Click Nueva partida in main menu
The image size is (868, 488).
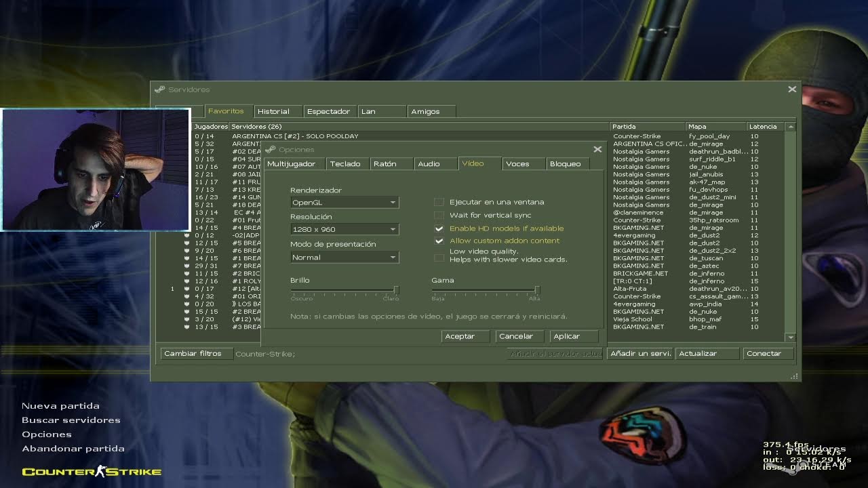point(60,406)
